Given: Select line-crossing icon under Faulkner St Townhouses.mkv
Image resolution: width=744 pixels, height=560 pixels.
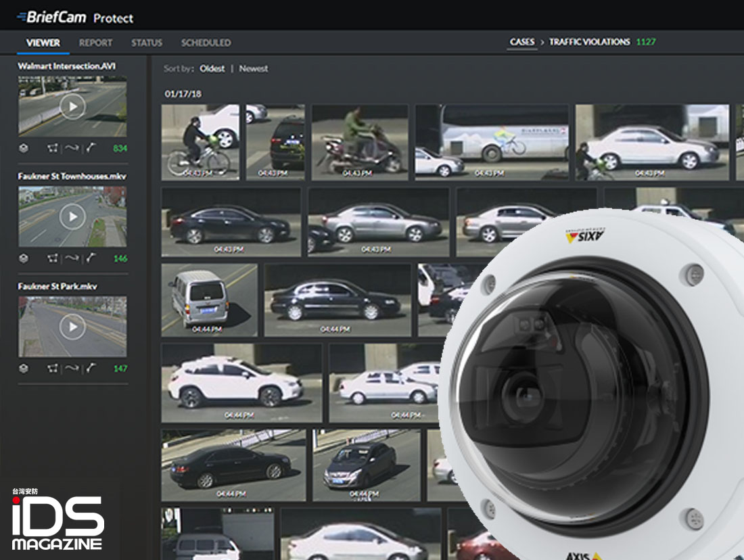Looking at the screenshot, I should point(91,258).
